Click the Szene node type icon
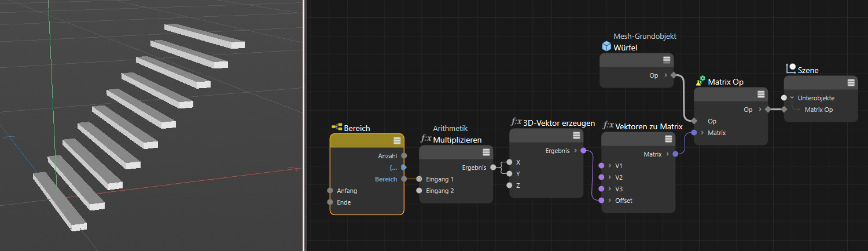The width and height of the screenshot is (868, 251). [790, 69]
